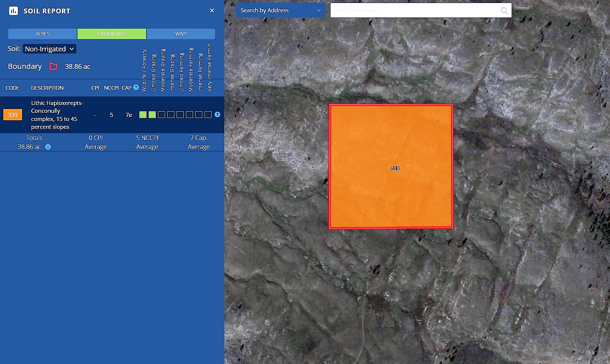Click the magnifier search icon in address bar
This screenshot has height=364, width=610.
pos(504,10)
